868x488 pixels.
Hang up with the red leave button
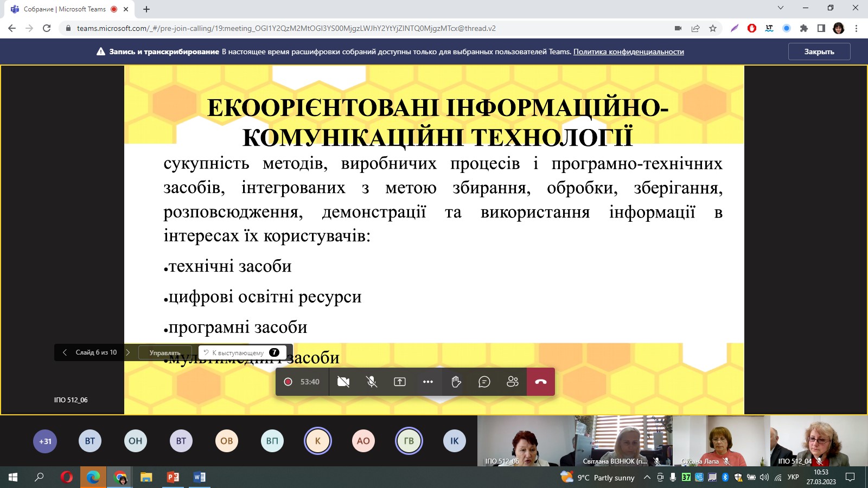click(x=541, y=382)
